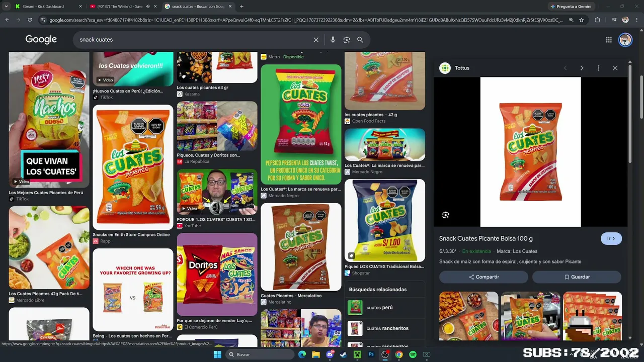Viewport: 644px width, 362px height.
Task: Open a new browser tab
Action: coord(242,7)
